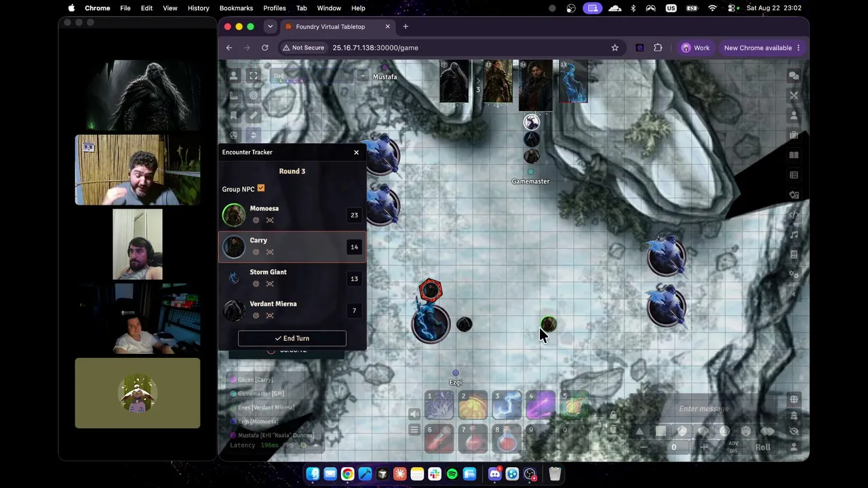Open the Work profile menu
The height and width of the screenshot is (488, 868).
coord(696,47)
